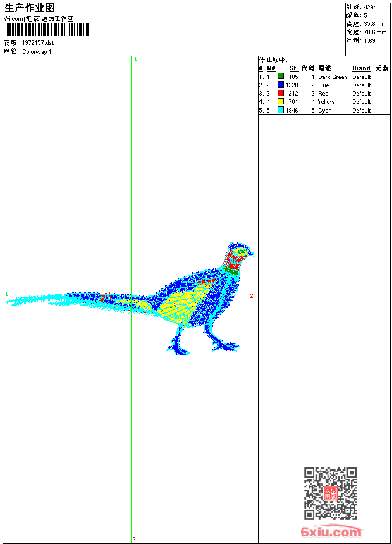
Task: Click the 'Red' description text
Action: (323, 94)
